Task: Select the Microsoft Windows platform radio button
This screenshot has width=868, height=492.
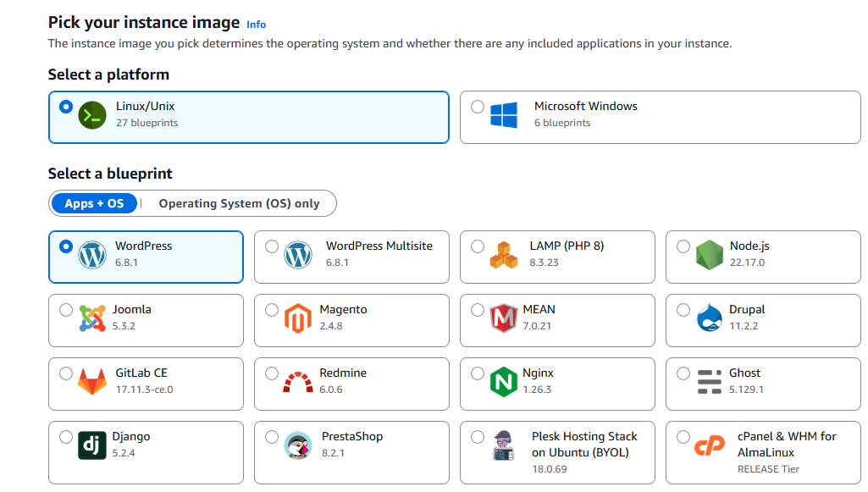Action: click(478, 106)
